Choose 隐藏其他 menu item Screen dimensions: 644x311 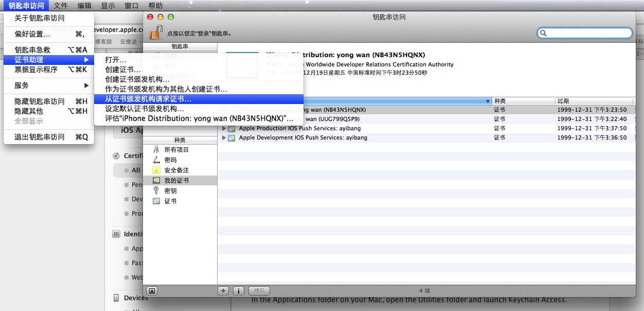point(49,111)
